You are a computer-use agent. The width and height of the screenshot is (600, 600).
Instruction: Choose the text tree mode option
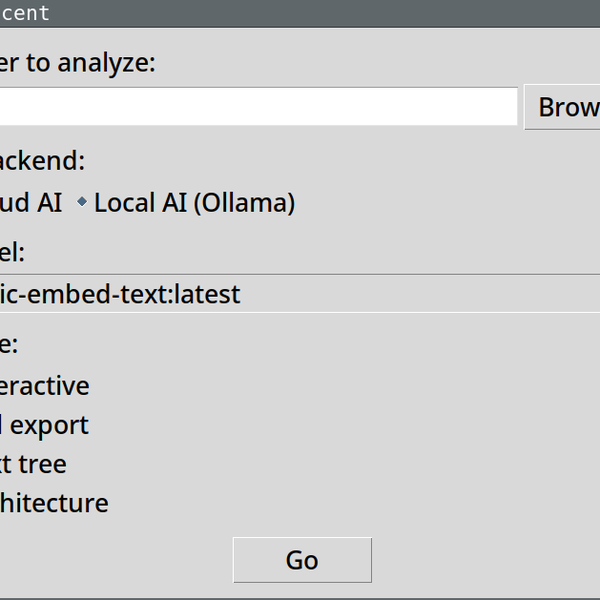point(33,464)
